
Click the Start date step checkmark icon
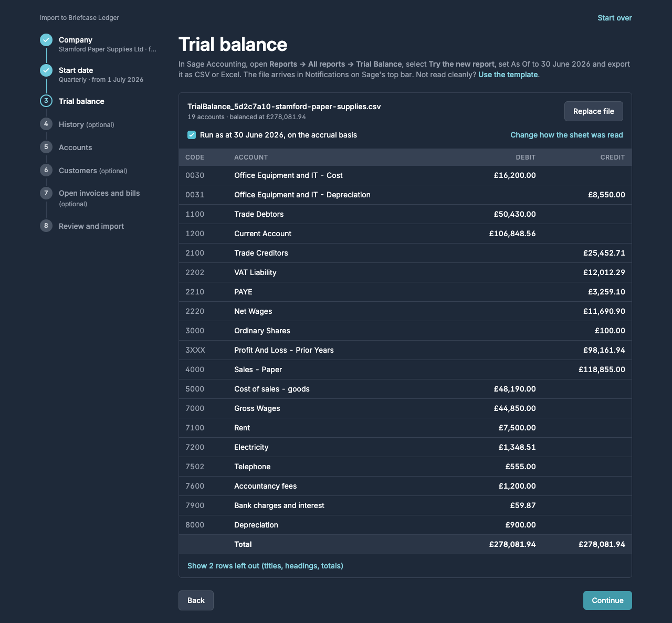46,70
